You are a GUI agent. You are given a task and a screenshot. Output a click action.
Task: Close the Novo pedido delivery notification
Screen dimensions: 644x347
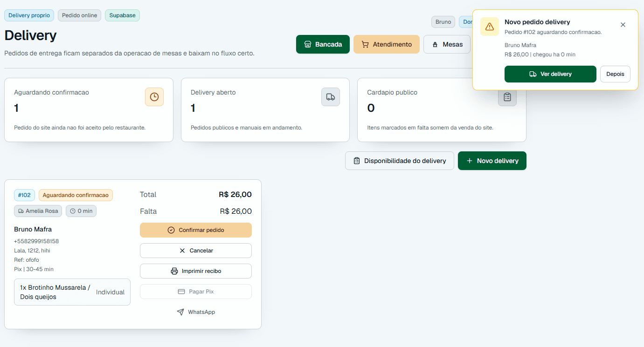click(x=623, y=25)
